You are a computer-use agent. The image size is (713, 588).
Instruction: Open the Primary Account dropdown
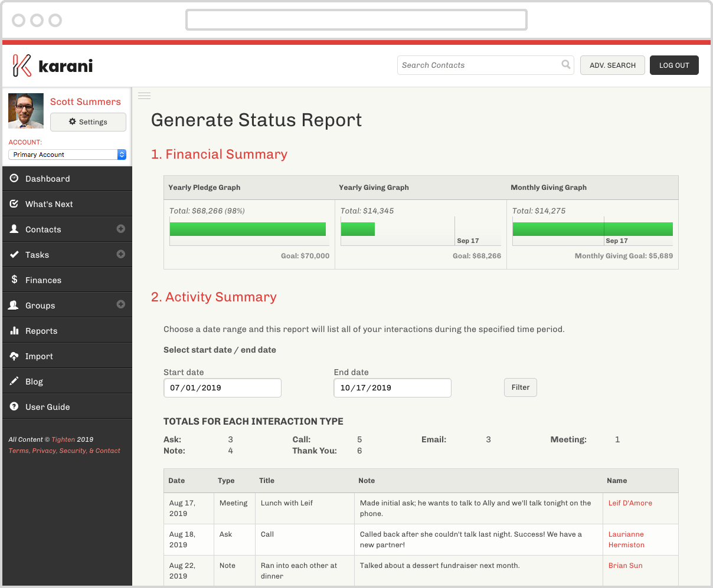click(x=67, y=155)
